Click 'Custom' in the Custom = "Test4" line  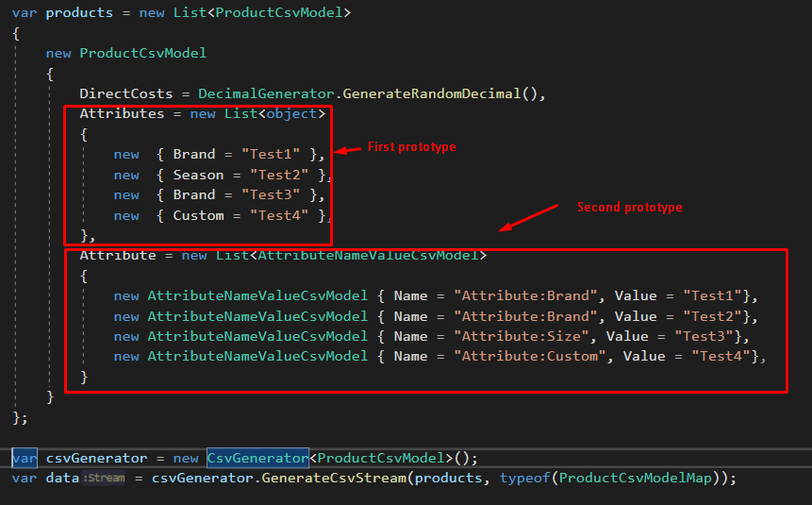(198, 216)
